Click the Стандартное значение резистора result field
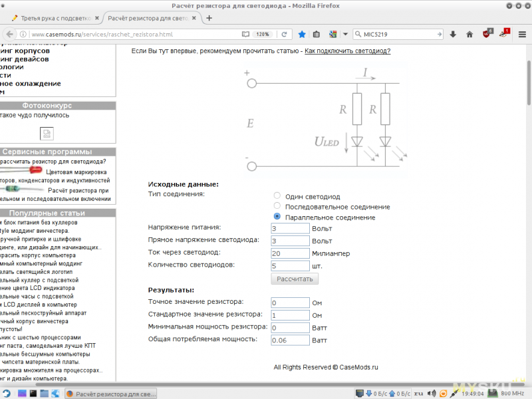The image size is (532, 399). [290, 315]
